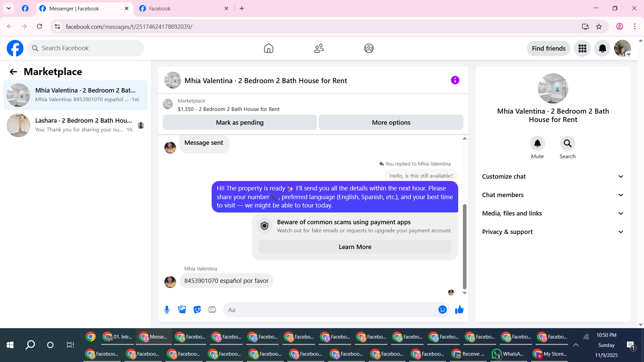The width and height of the screenshot is (644, 362).
Task: Open the tab search dropdown arrow
Action: (9, 8)
